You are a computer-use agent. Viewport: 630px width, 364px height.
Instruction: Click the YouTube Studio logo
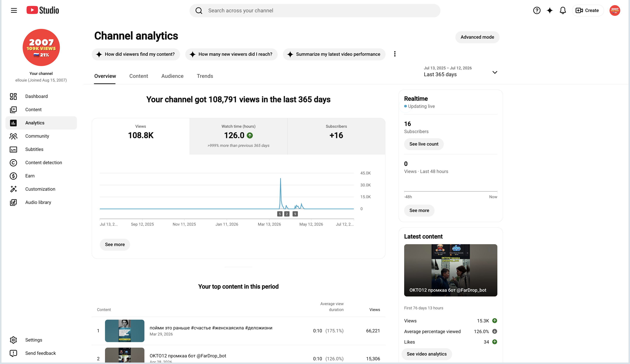43,10
